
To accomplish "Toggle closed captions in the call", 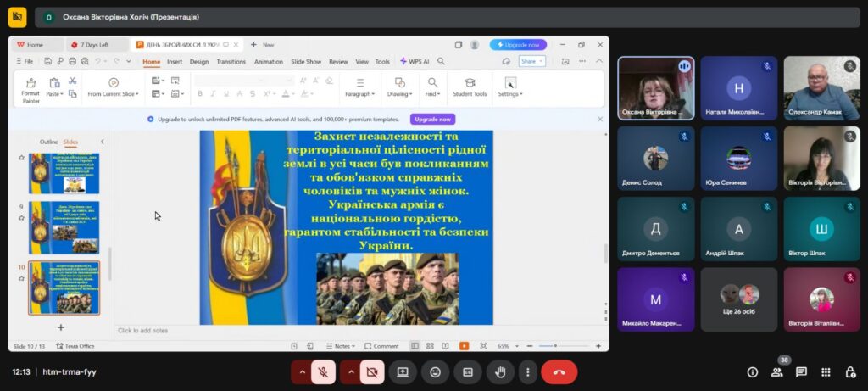I will pos(467,371).
